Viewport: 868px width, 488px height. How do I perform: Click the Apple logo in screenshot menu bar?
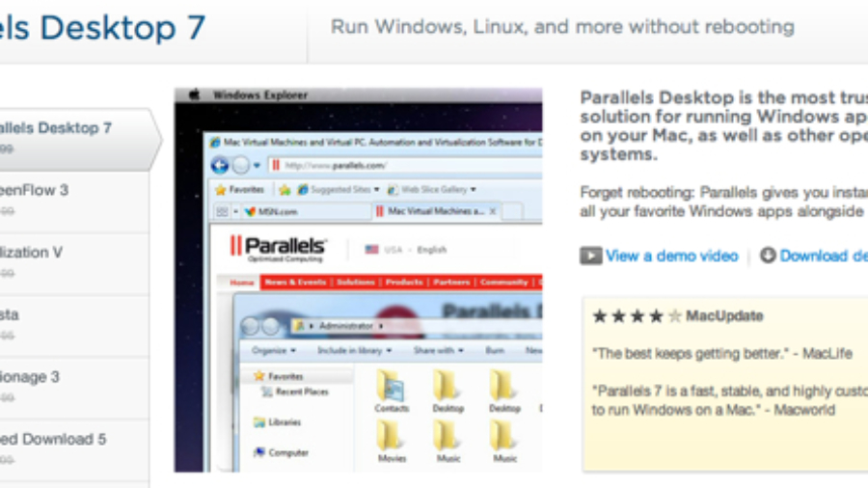[x=194, y=95]
